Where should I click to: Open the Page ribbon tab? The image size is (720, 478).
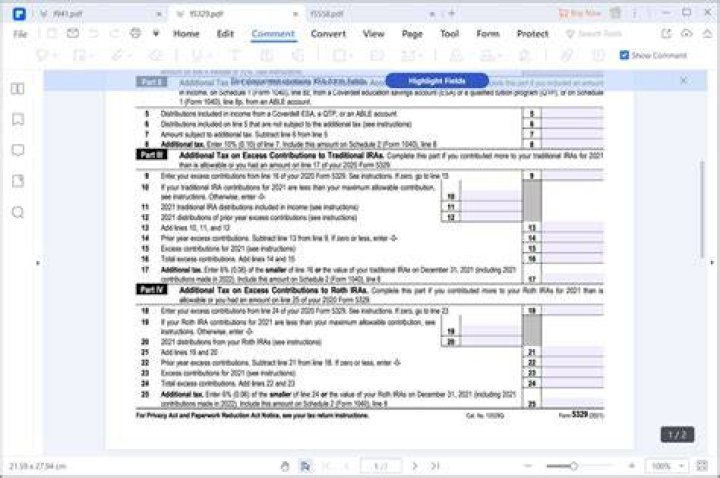(412, 34)
